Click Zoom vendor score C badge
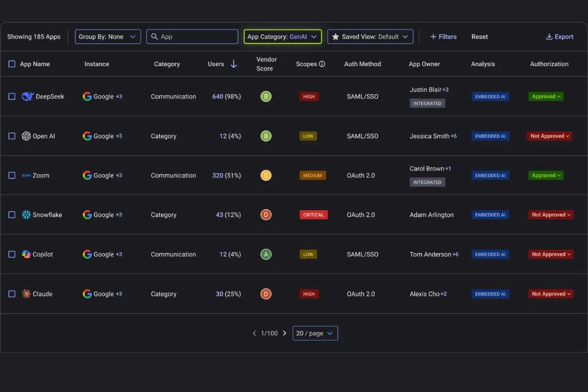 pos(266,175)
